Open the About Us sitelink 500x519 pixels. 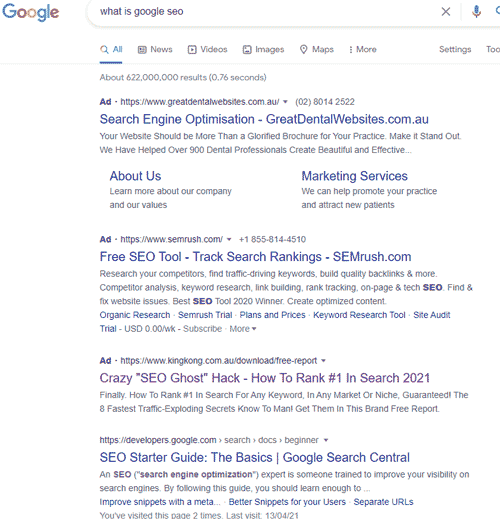click(x=135, y=176)
